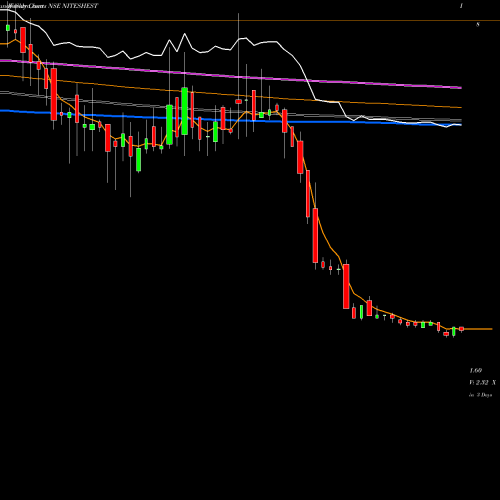Click the 'in 3 Days' label

click(x=481, y=395)
